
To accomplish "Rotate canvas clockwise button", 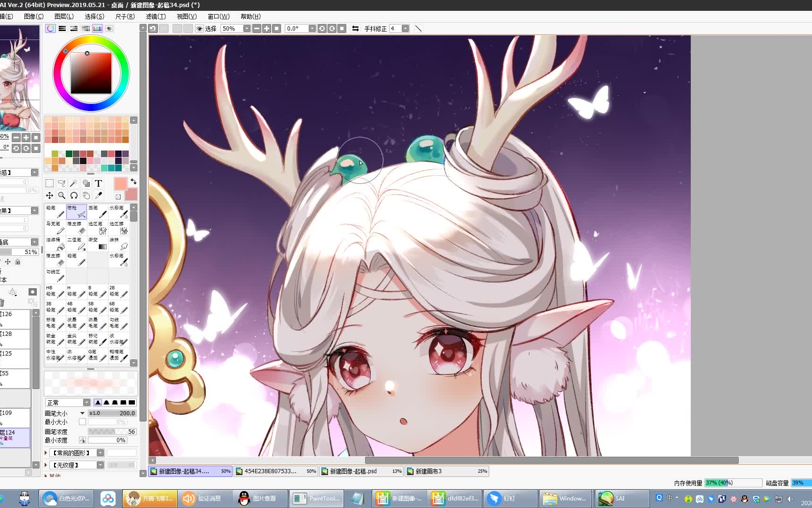I will (x=332, y=29).
